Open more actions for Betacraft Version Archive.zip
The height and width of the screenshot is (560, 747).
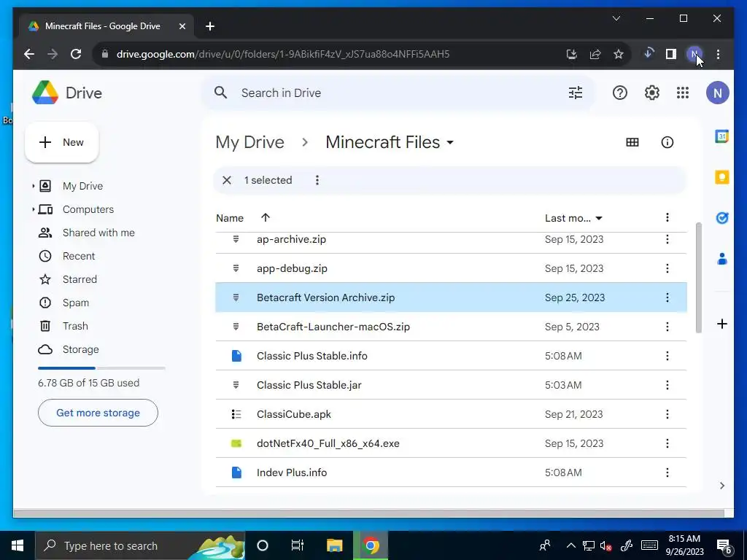tap(667, 297)
